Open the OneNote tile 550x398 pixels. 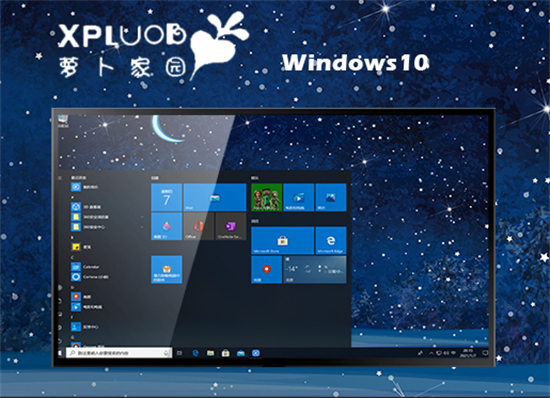(x=231, y=227)
